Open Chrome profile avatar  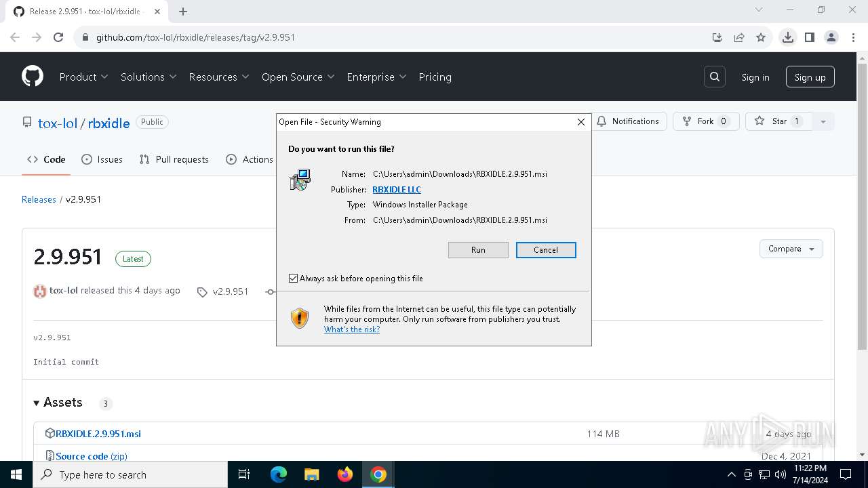point(831,37)
